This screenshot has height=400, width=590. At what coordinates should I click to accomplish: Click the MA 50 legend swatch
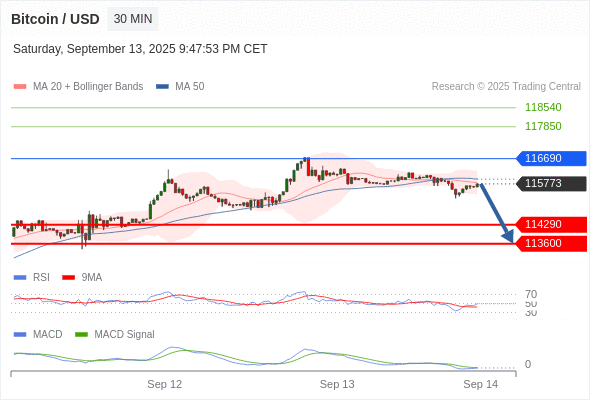pos(162,87)
